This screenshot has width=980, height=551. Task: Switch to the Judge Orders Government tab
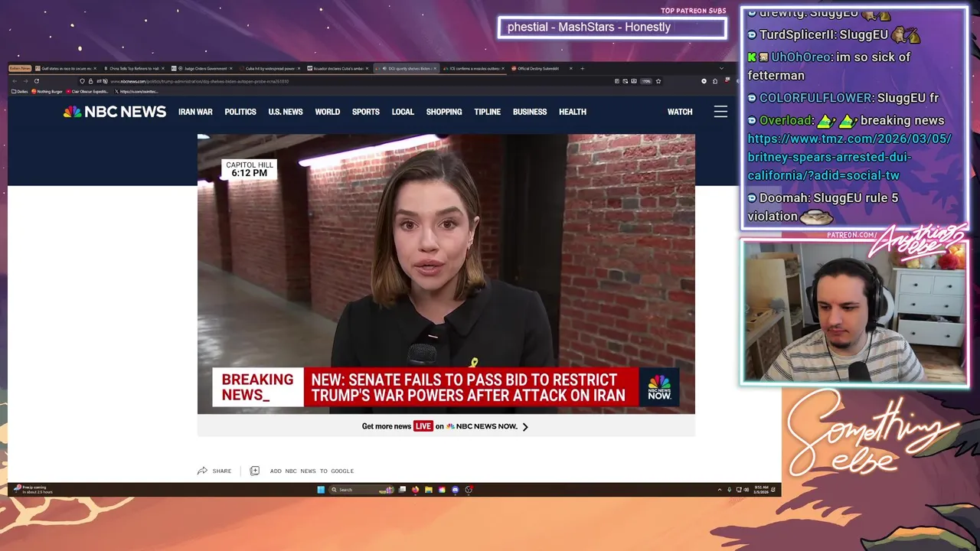(x=201, y=68)
